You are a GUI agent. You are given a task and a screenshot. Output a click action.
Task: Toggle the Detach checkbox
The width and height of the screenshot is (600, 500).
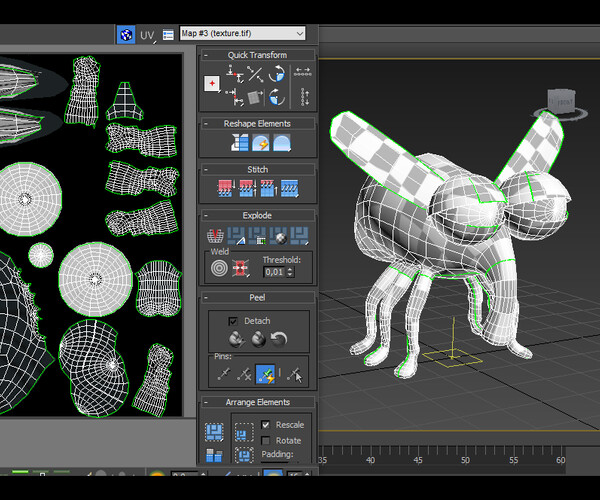[233, 320]
